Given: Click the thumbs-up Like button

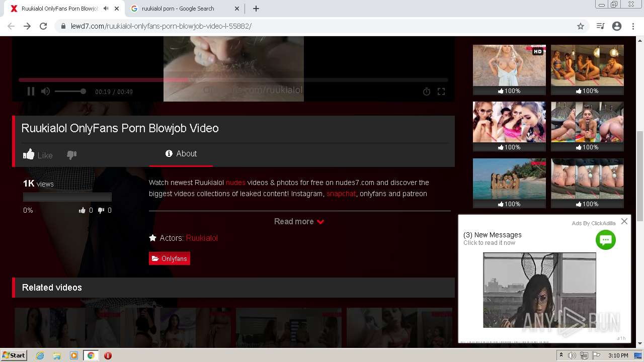Looking at the screenshot, I should (38, 155).
